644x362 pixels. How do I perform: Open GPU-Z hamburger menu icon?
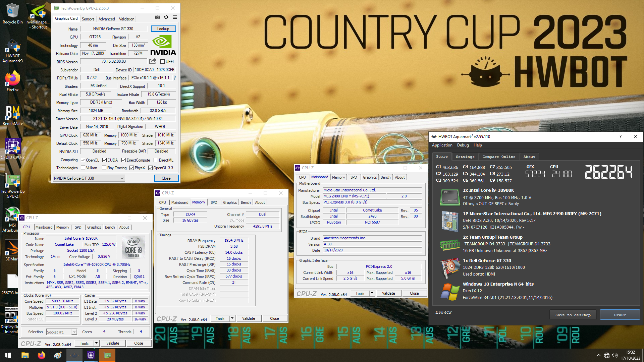pos(175,17)
